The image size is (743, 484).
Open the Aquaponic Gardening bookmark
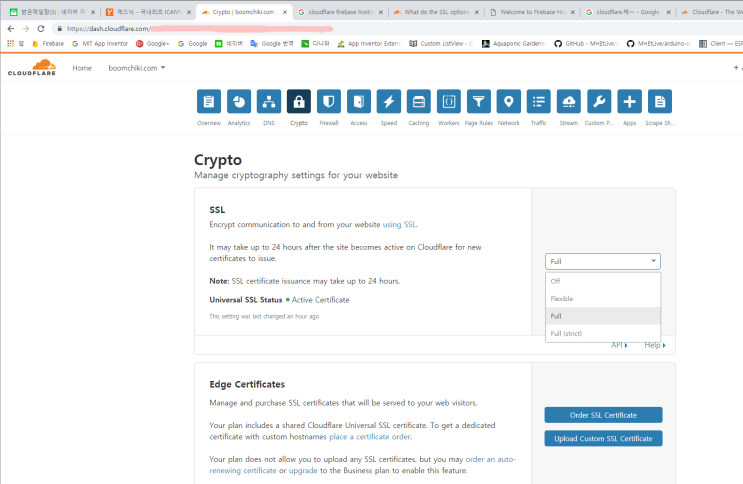(514, 44)
